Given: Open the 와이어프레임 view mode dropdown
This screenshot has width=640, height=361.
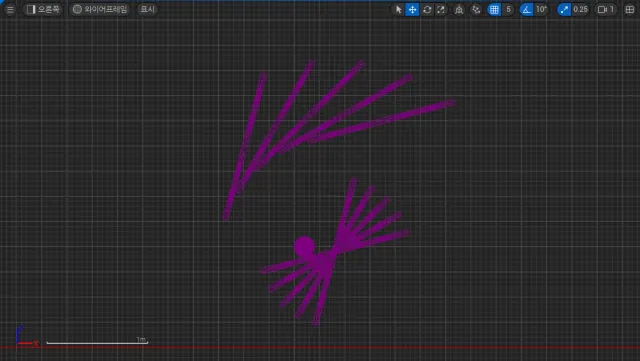Looking at the screenshot, I should 100,9.
